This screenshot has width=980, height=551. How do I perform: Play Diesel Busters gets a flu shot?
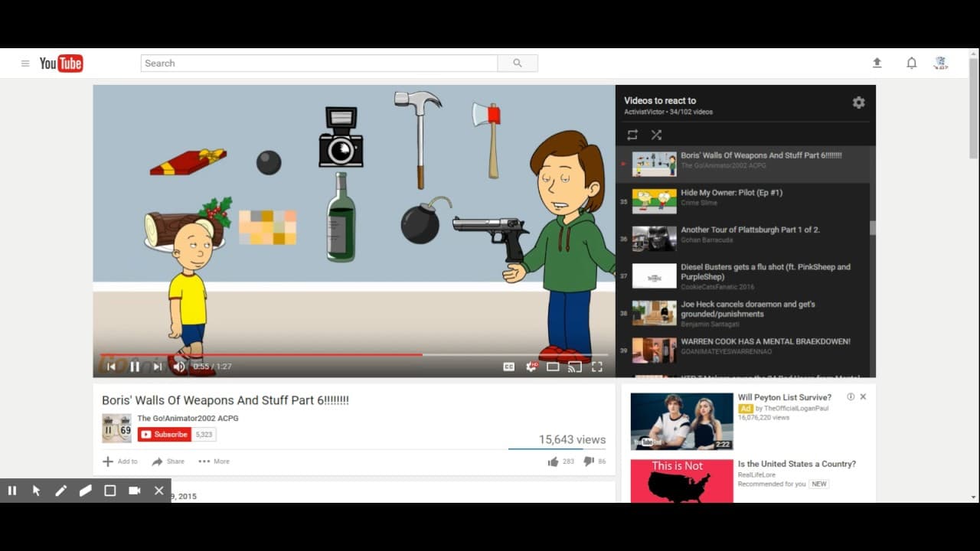[x=766, y=272]
